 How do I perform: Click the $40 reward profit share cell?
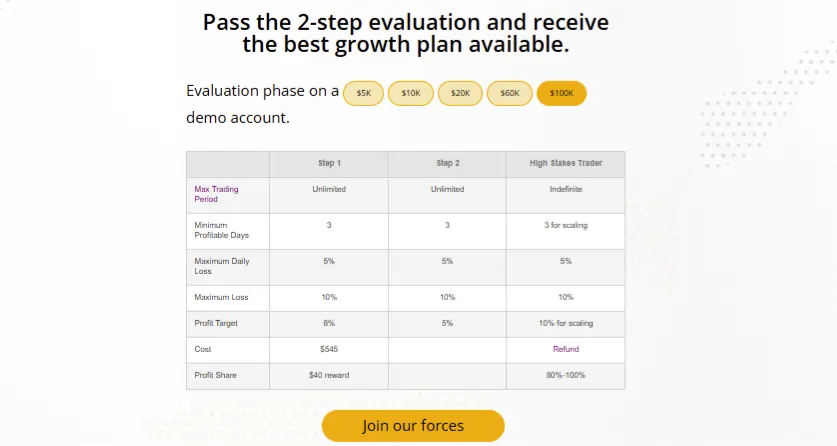point(329,376)
